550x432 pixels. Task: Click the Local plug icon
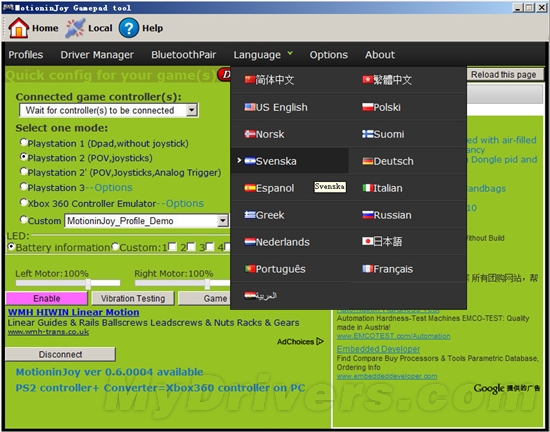point(75,28)
